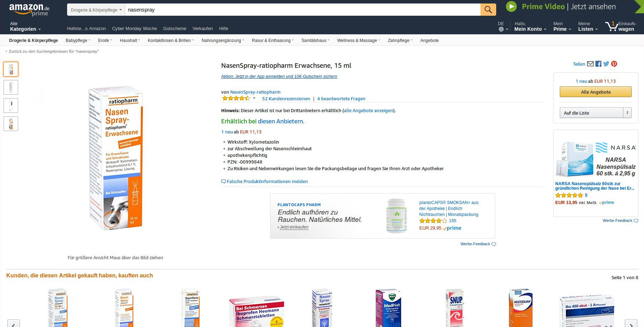Open the language globe selector

tap(501, 29)
